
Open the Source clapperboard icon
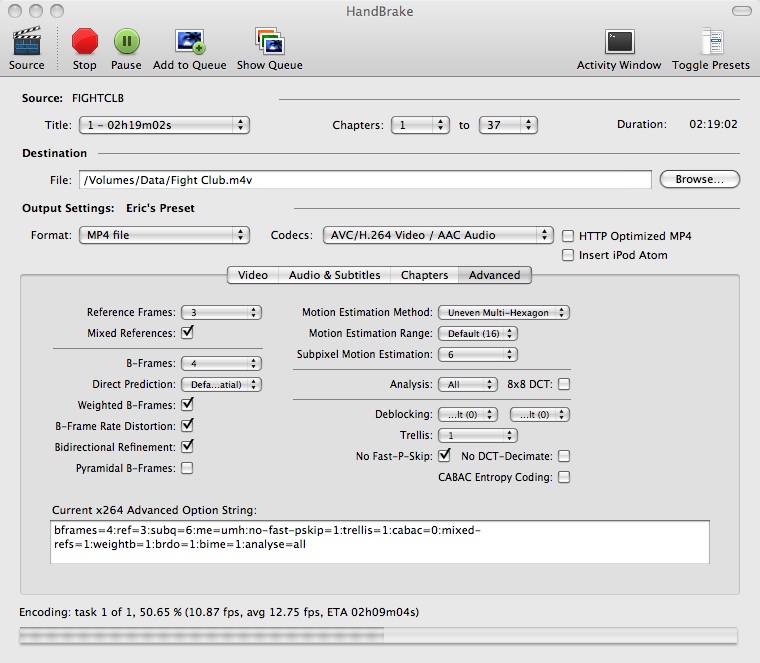(27, 41)
